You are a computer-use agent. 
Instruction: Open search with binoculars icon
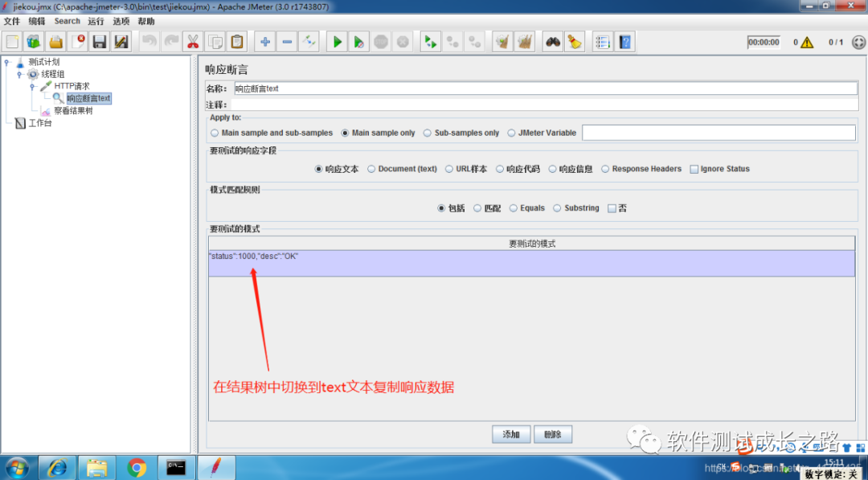pos(552,42)
